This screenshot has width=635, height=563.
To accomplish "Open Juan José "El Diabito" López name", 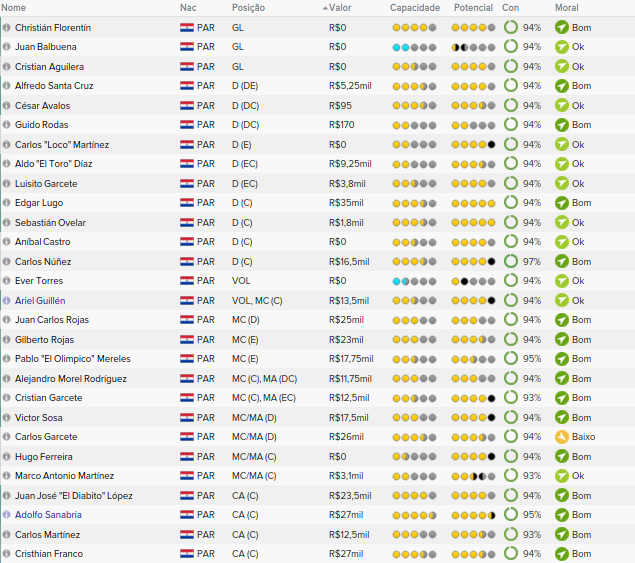I will (x=74, y=496).
